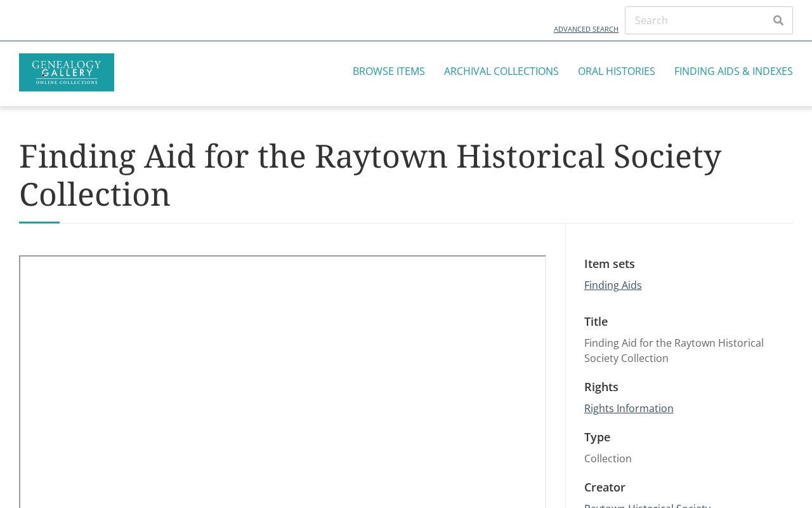The image size is (812, 508).
Task: Click the 'Type' heading label
Action: [x=597, y=437]
